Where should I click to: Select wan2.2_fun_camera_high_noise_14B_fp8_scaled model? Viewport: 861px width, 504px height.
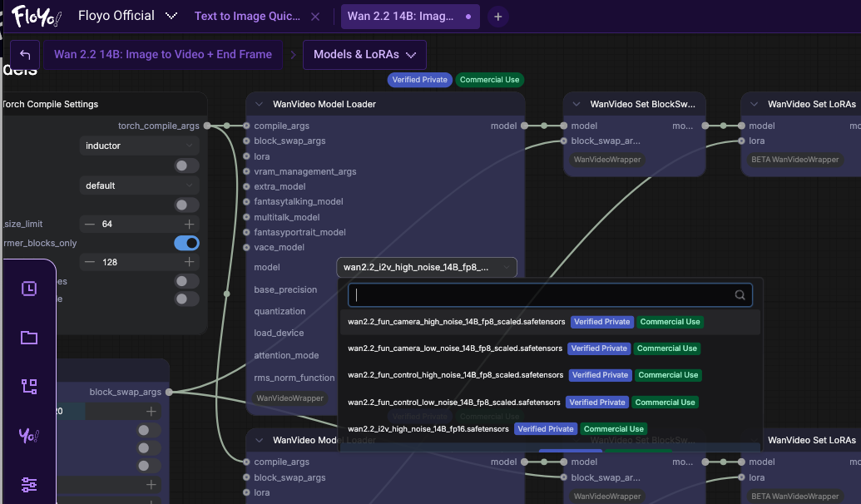pos(550,322)
